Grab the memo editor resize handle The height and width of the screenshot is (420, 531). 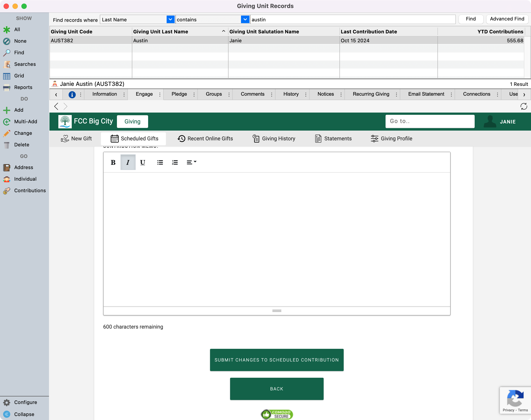tap(277, 311)
